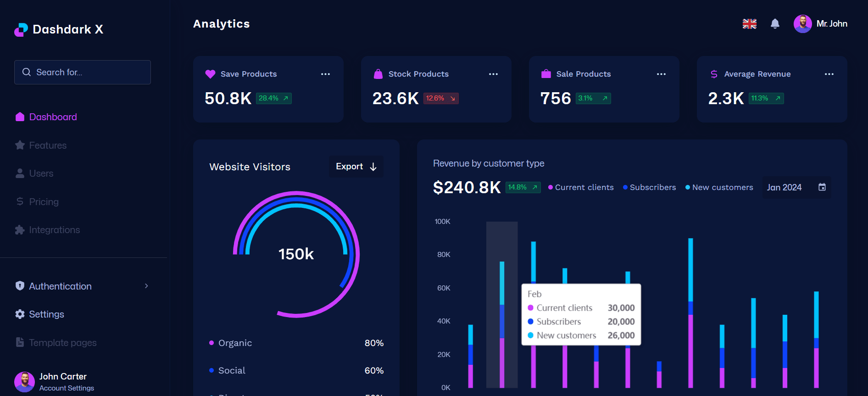Click the 11.3% growth badge
868x396 pixels.
766,98
